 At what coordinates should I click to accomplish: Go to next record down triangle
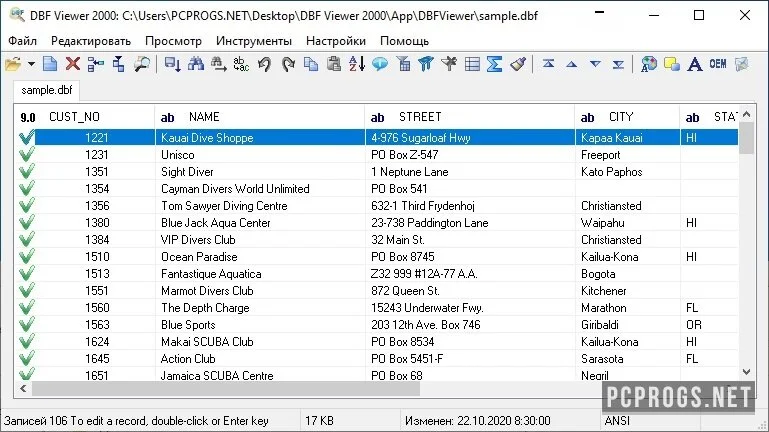point(595,64)
